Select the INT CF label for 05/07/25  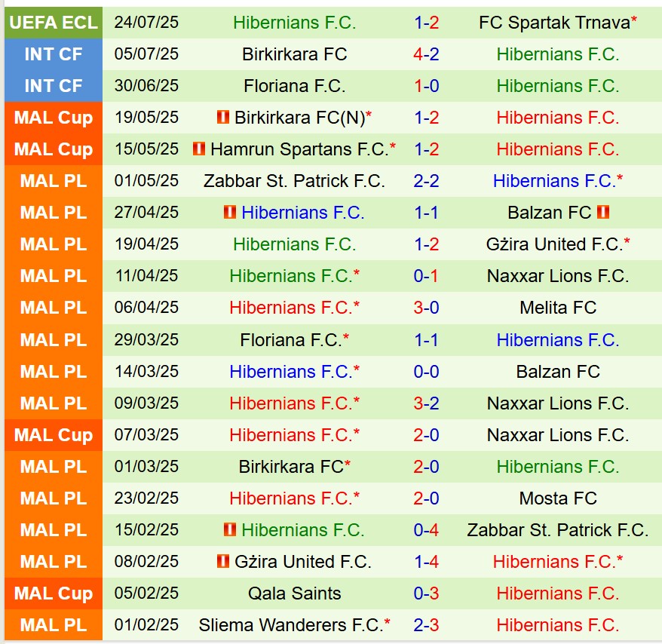(x=54, y=54)
